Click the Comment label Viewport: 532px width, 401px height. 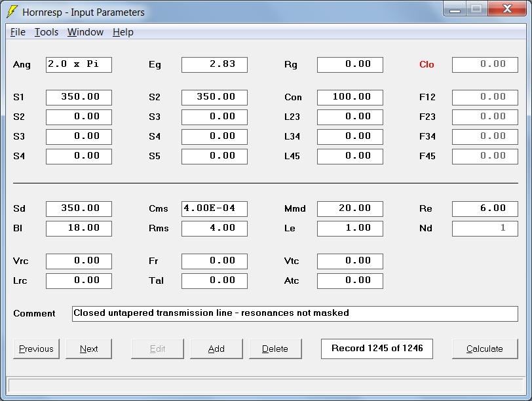tap(34, 313)
